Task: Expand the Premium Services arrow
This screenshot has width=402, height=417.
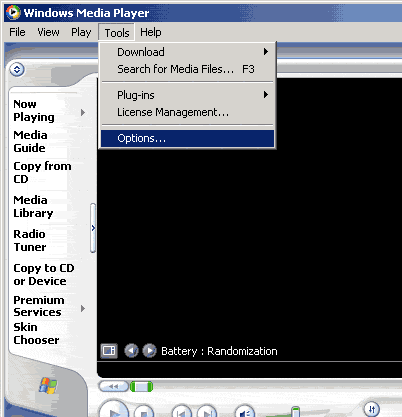Action: coord(83,309)
